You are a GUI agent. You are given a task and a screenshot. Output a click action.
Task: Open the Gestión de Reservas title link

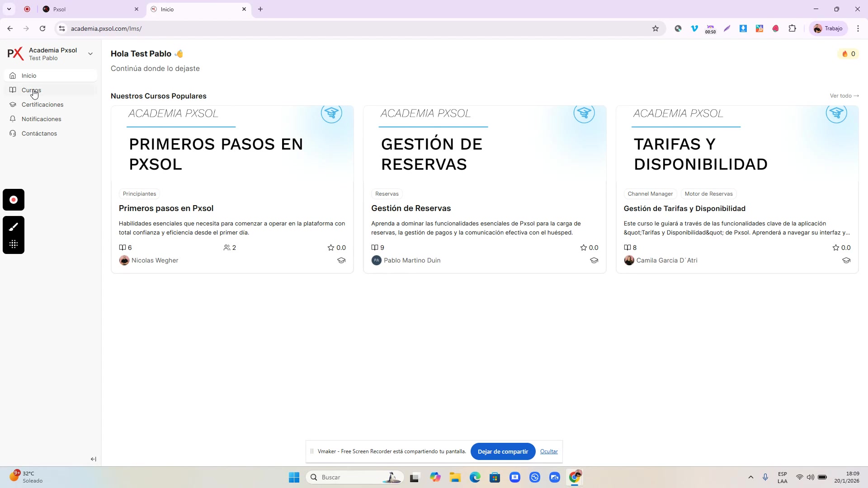(411, 208)
